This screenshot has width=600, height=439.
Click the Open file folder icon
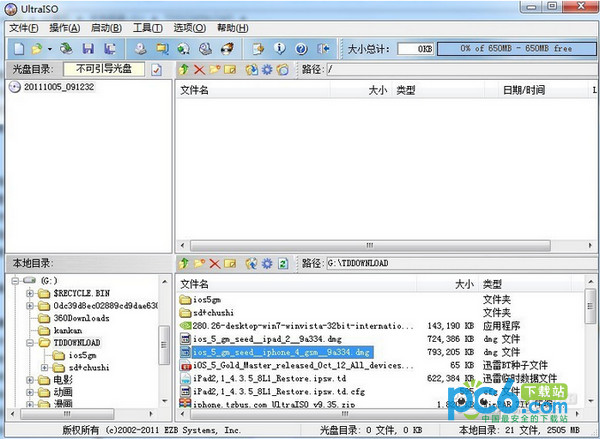[x=37, y=49]
